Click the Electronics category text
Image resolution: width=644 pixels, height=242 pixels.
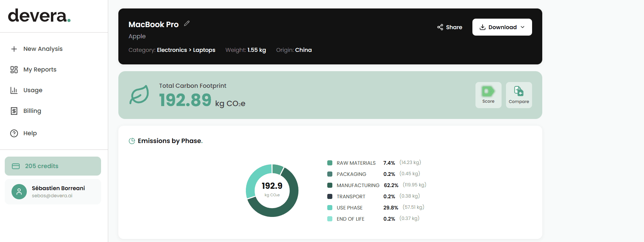coord(172,50)
